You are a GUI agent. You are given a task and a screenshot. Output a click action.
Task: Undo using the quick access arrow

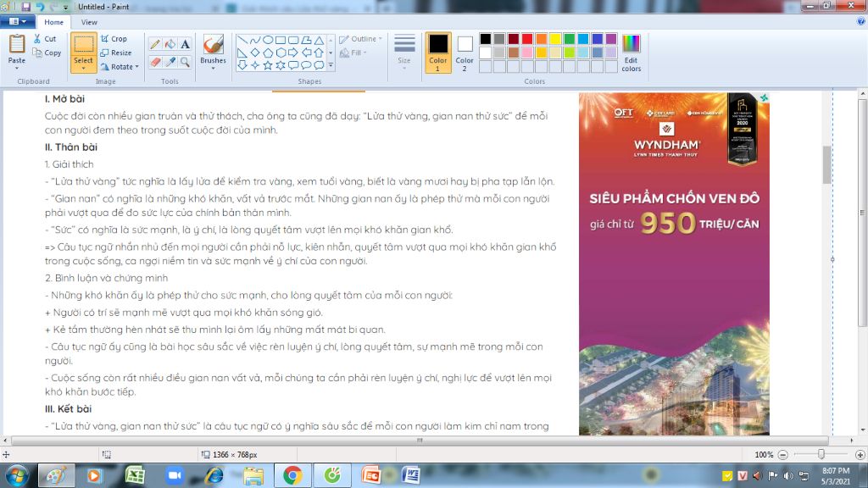tap(40, 7)
